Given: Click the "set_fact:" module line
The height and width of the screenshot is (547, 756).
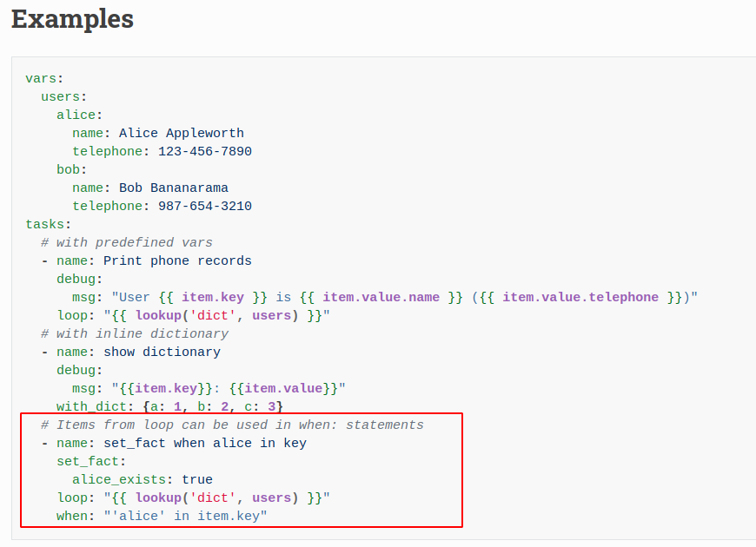Looking at the screenshot, I should point(91,462).
